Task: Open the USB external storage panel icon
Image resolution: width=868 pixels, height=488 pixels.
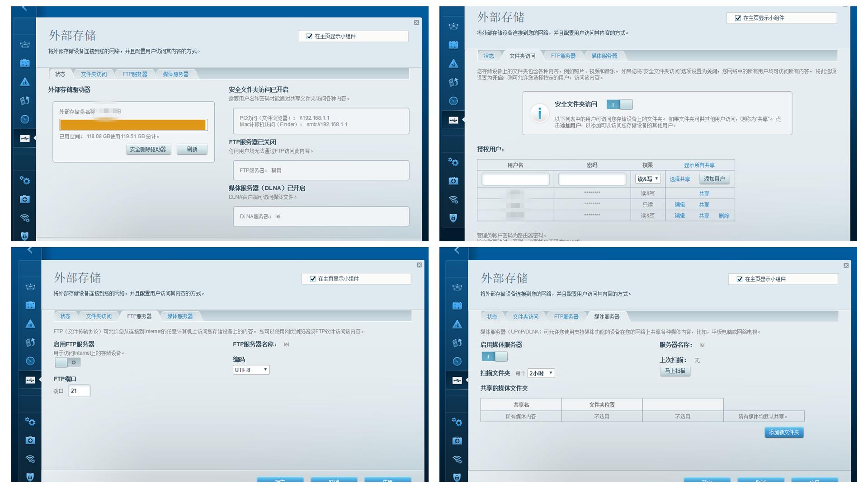Action: [25, 139]
